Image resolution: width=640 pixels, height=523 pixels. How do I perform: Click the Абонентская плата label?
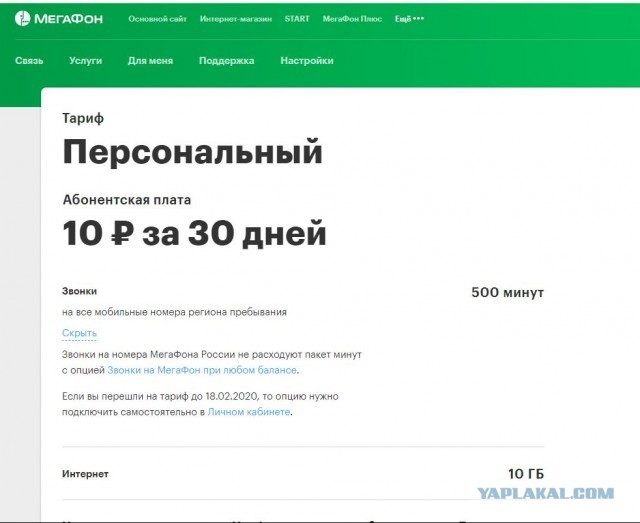tap(127, 200)
